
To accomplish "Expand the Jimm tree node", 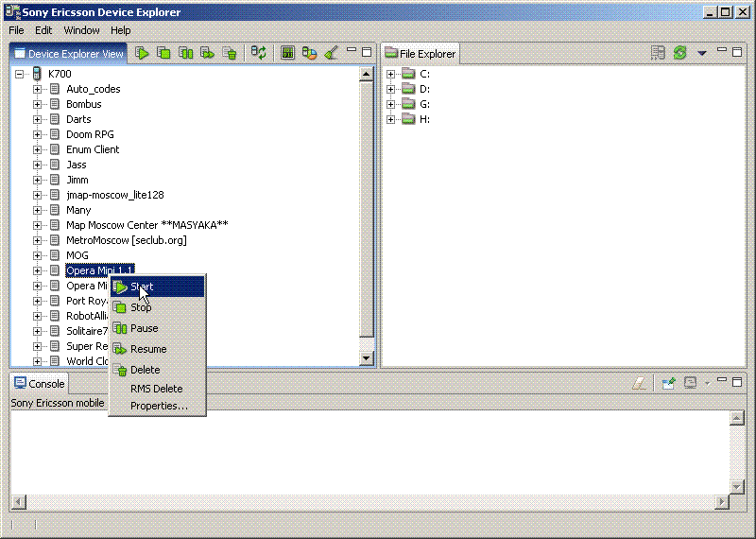I will [x=37, y=180].
